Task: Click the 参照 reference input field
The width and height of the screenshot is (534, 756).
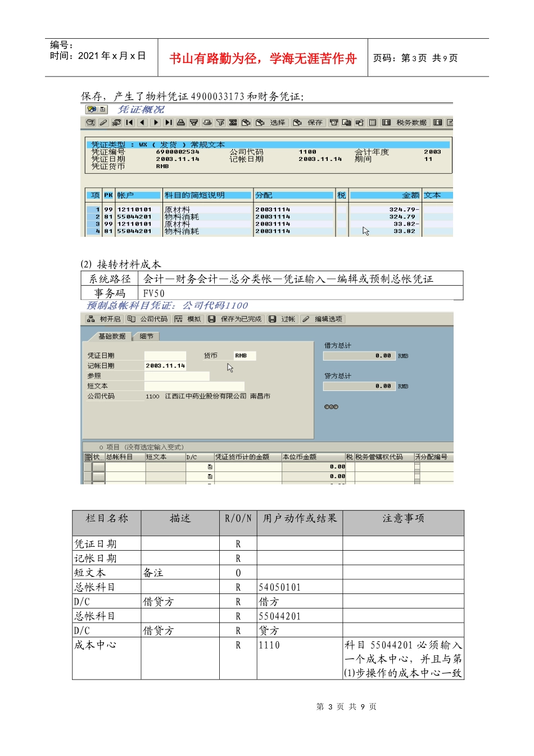Action: [x=177, y=376]
